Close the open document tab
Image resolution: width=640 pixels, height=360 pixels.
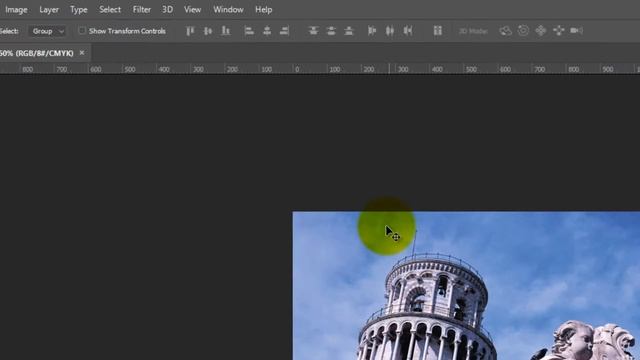click(x=82, y=53)
